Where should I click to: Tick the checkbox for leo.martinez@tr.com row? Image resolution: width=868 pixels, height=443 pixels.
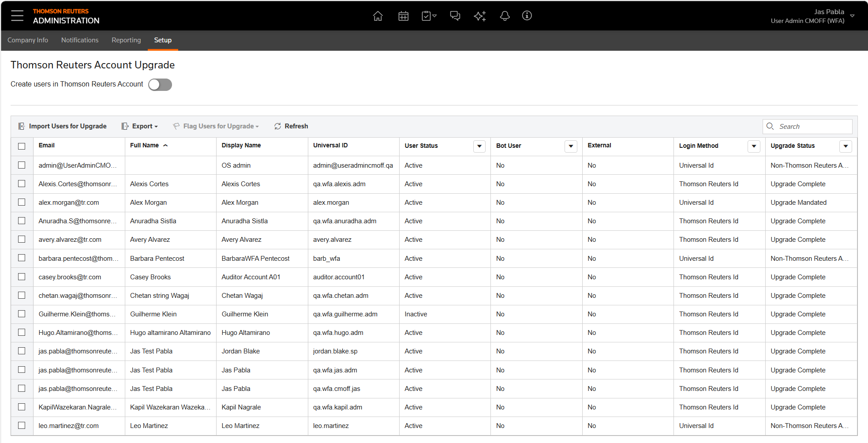coord(22,425)
